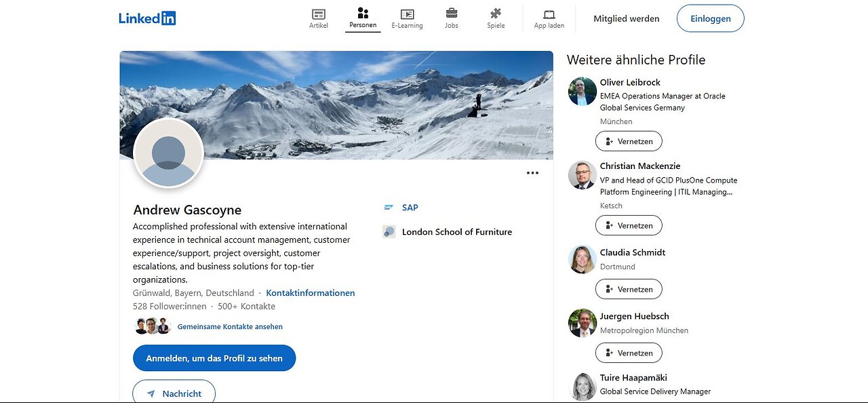This screenshot has height=403, width=868.
Task: Open the Artikel navigation icon
Action: tap(318, 14)
